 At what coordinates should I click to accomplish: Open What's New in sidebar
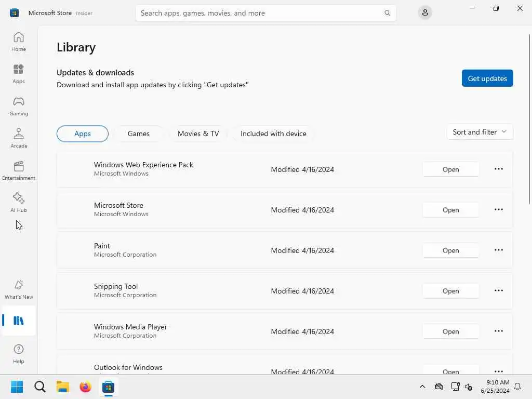[19, 289]
